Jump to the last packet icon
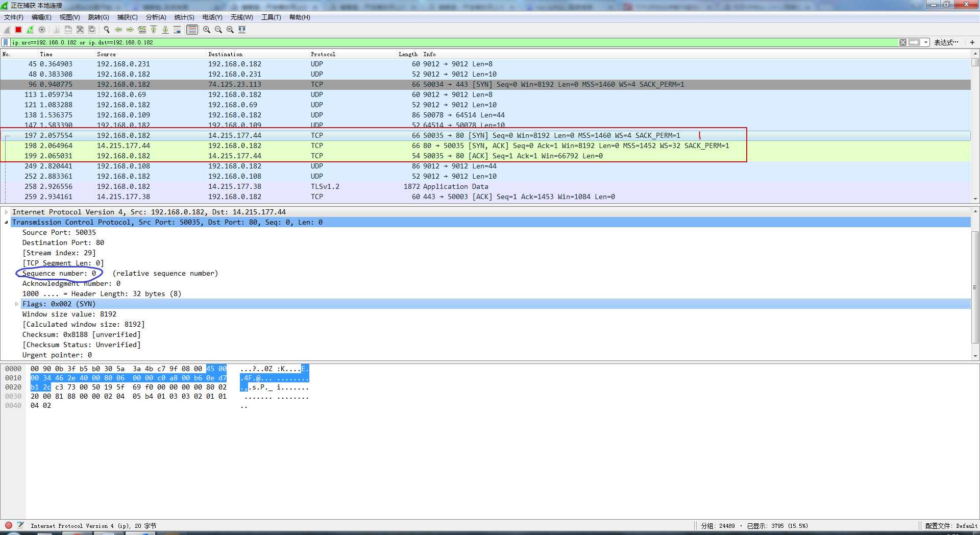The width and height of the screenshot is (980, 535). coord(165,30)
